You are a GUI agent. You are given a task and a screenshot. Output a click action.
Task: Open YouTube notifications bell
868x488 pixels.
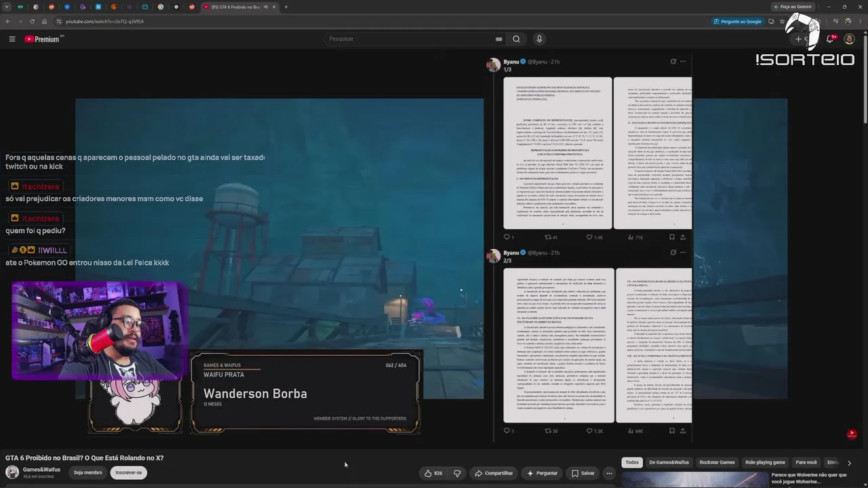(831, 39)
